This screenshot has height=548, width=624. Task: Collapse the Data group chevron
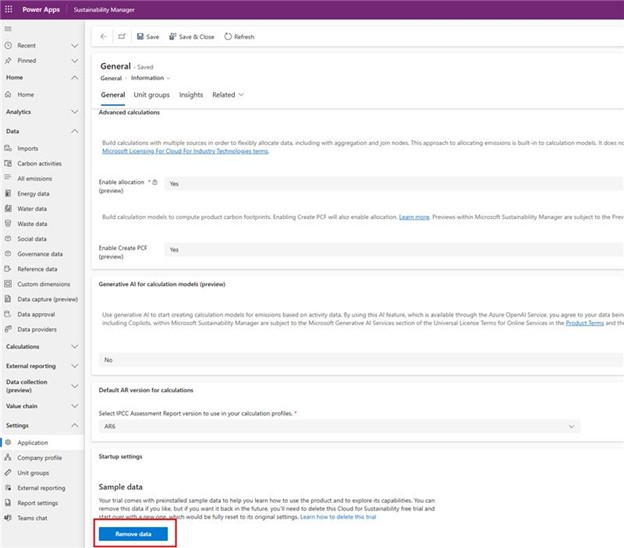point(74,131)
